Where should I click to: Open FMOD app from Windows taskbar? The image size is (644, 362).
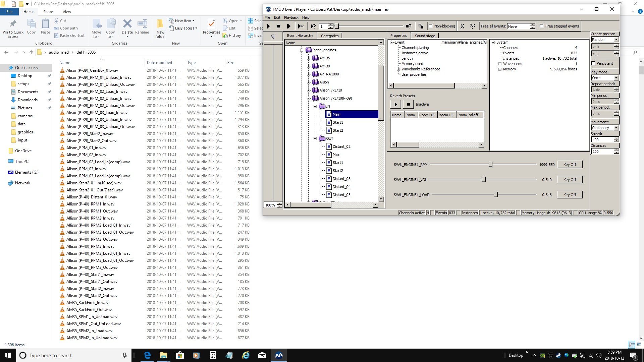(279, 355)
